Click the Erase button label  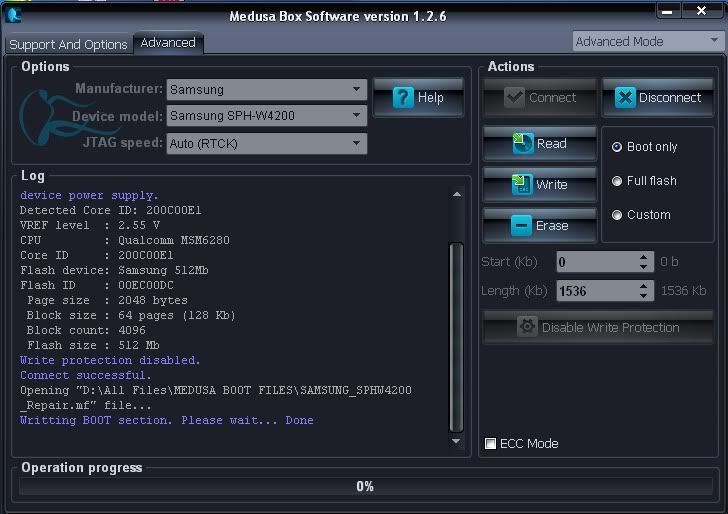pos(552,226)
